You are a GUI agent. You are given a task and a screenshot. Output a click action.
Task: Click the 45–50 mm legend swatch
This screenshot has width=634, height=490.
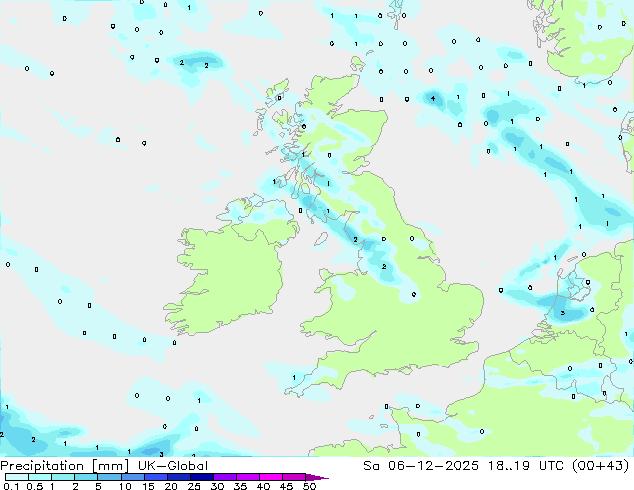(294, 477)
